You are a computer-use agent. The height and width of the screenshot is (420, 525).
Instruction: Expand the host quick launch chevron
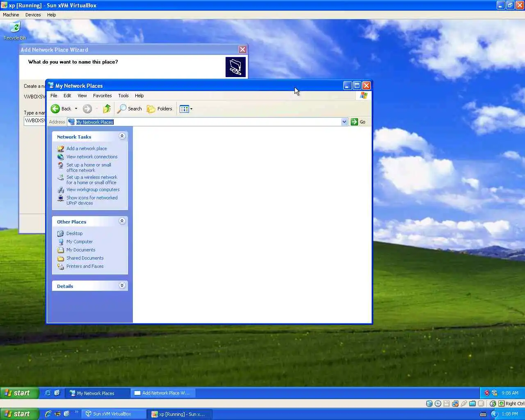(x=76, y=412)
